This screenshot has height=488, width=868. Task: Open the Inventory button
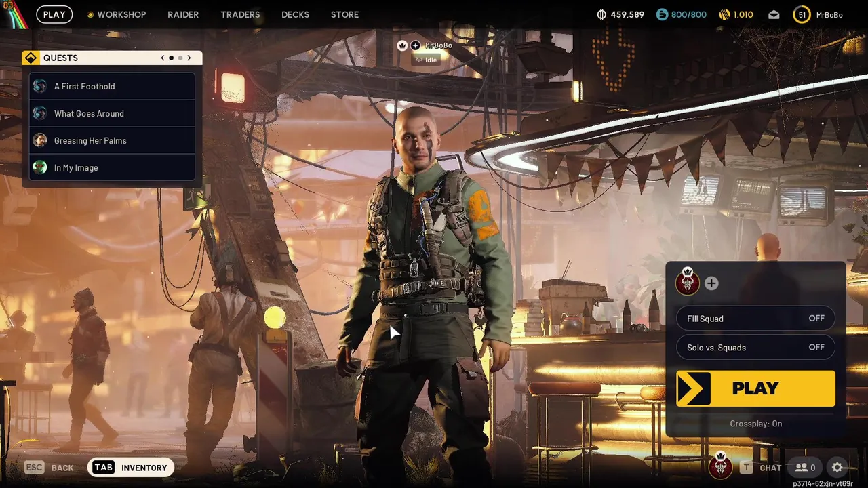[x=131, y=467]
